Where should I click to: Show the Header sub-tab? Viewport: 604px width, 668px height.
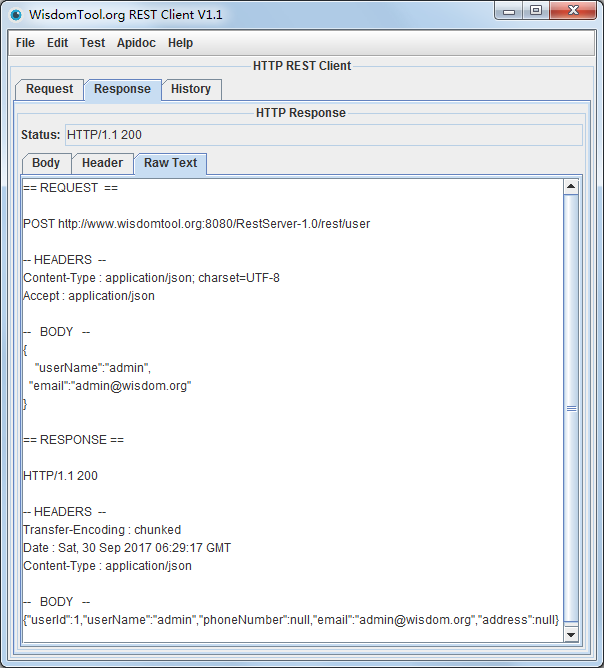click(x=102, y=163)
